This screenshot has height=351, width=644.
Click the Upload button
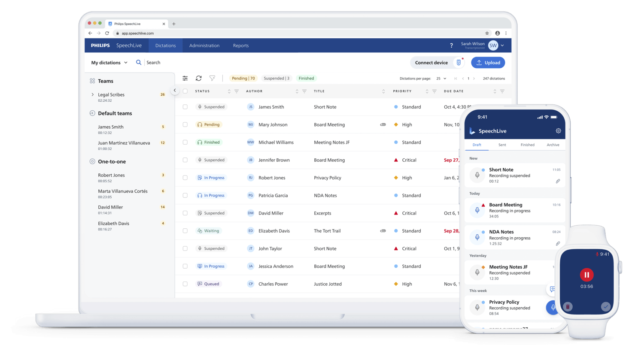(488, 63)
